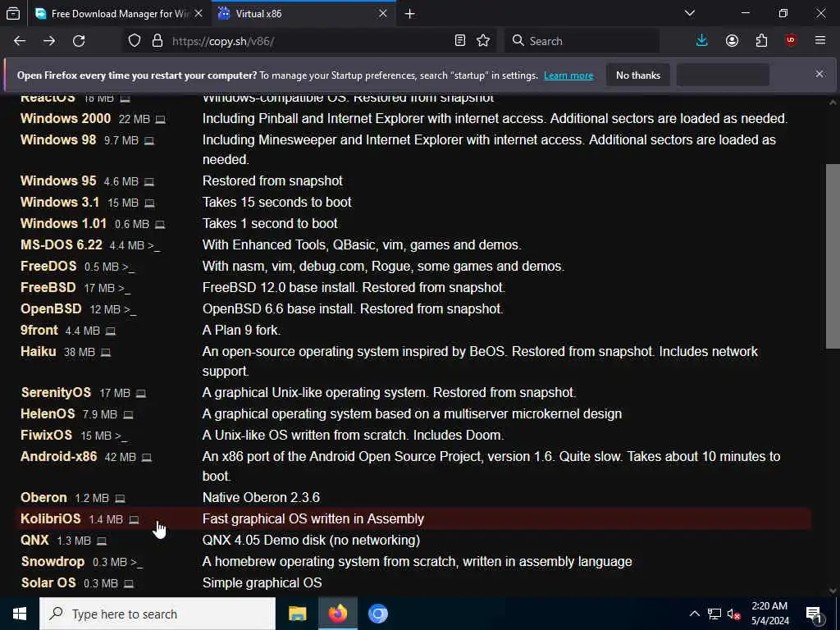
Task: Go forward to the next page
Action: pyautogui.click(x=49, y=41)
